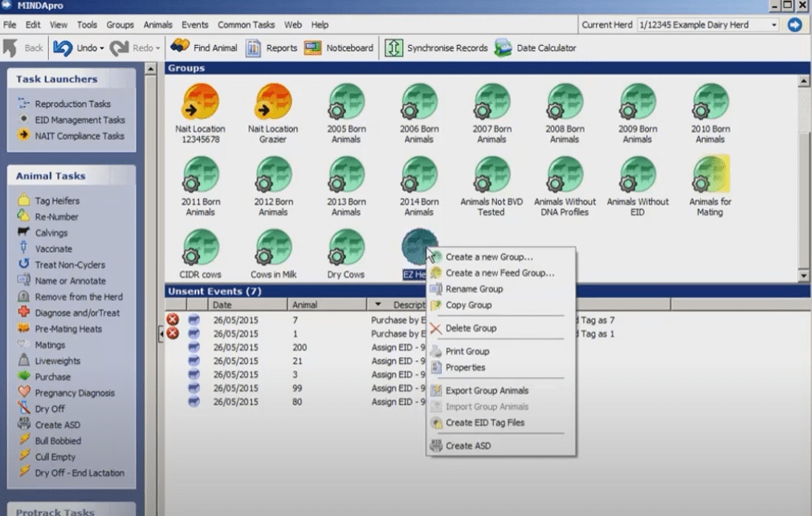Open the Common Tasks menu
The height and width of the screenshot is (516, 812).
click(246, 25)
